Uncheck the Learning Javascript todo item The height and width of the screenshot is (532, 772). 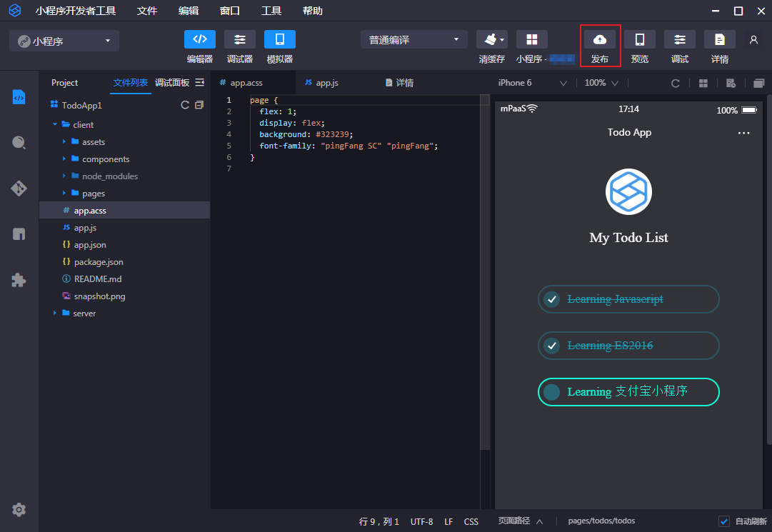point(552,299)
